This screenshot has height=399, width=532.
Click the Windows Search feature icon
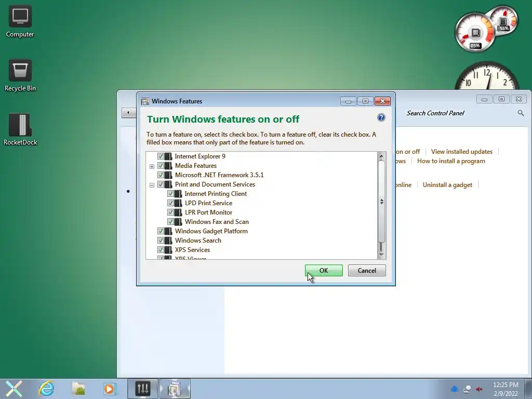(168, 241)
